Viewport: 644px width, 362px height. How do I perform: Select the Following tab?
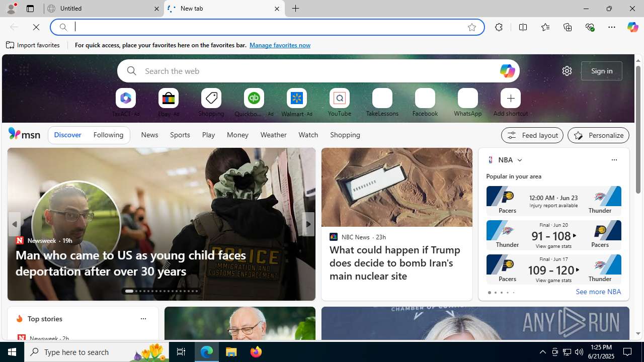[108, 135]
